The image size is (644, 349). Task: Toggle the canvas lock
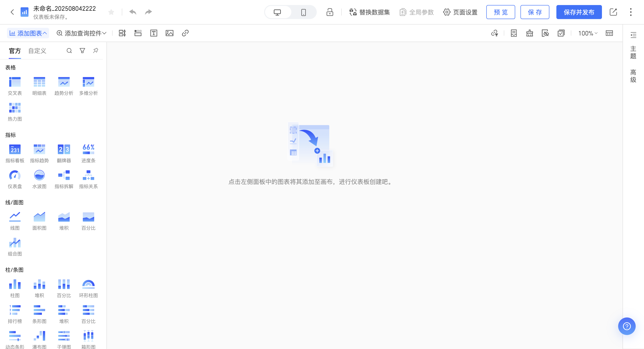[x=330, y=12]
